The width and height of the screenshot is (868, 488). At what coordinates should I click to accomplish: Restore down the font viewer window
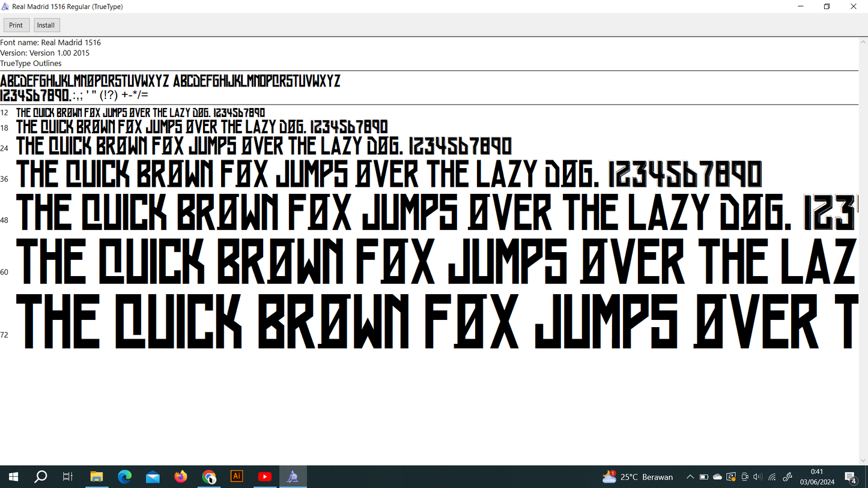point(827,7)
